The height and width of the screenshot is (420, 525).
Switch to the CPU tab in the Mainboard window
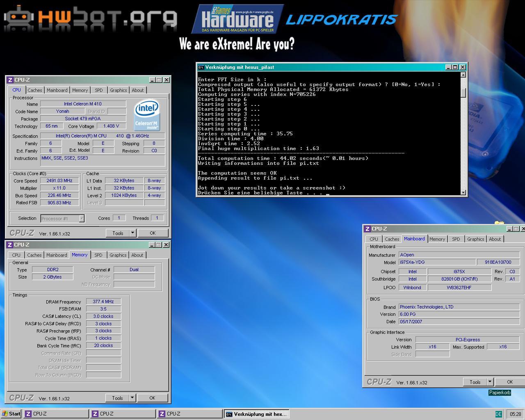click(x=374, y=239)
